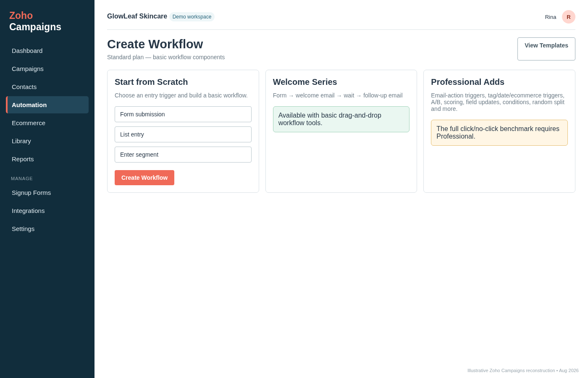Open Contacts from the sidebar
The image size is (588, 378).
47,87
